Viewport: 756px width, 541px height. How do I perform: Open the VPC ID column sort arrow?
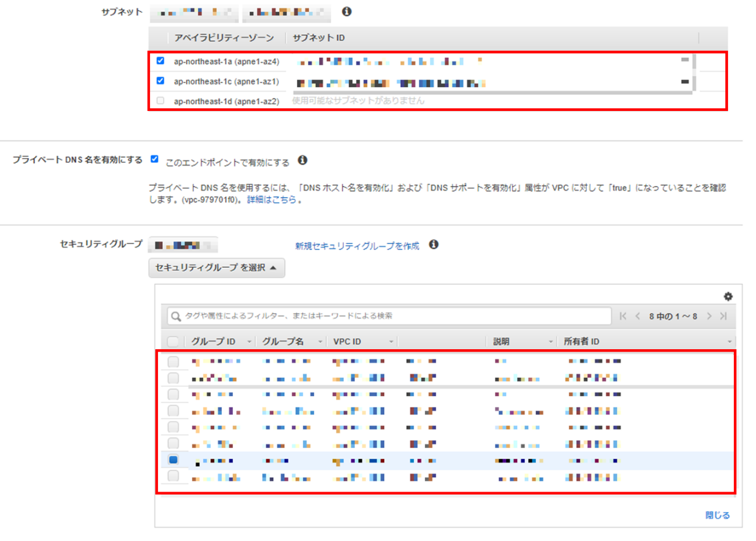tap(391, 342)
